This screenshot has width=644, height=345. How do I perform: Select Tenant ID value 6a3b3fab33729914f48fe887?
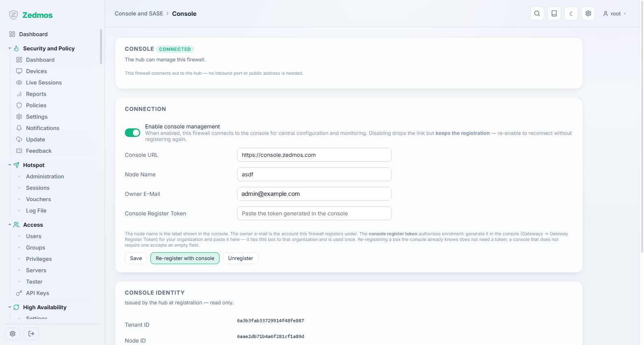[271, 321]
